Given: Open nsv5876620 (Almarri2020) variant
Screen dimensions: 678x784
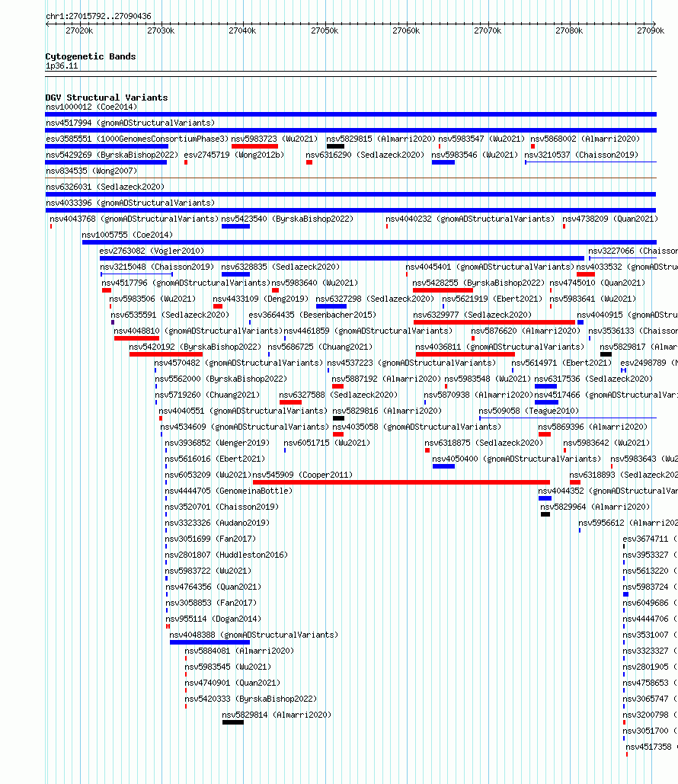Looking at the screenshot, I should pyautogui.click(x=526, y=331).
